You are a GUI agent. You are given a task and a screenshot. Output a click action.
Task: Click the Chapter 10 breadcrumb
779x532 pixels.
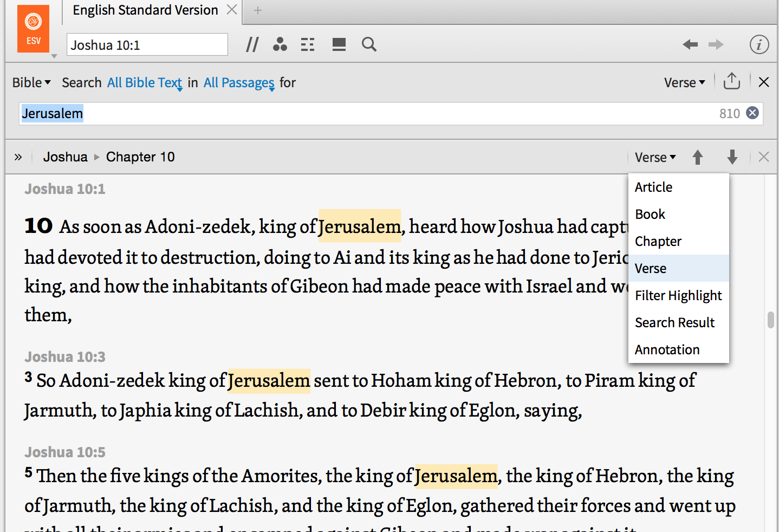pos(140,157)
